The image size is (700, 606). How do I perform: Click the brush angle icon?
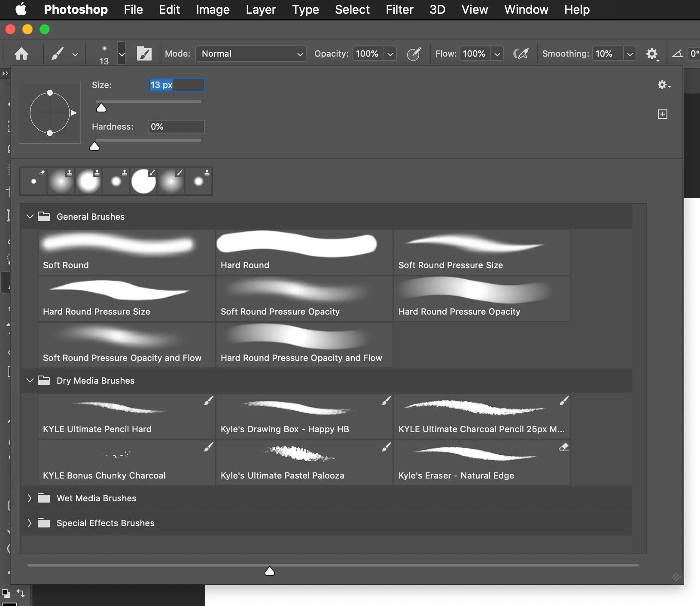[677, 54]
